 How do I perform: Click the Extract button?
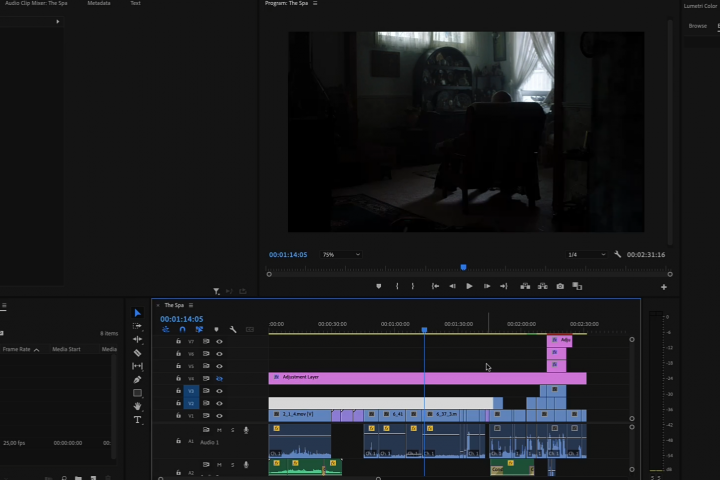pyautogui.click(x=543, y=286)
